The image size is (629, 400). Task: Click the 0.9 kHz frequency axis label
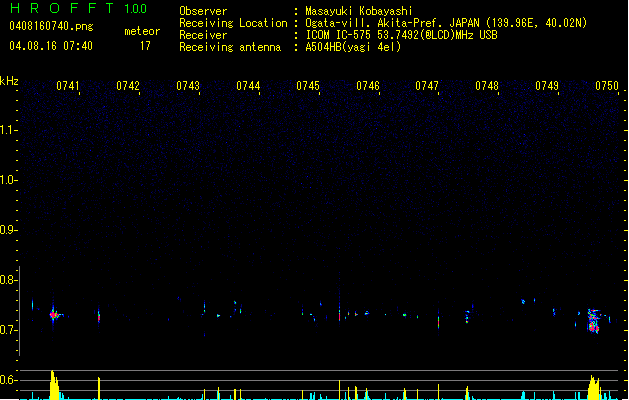(8, 230)
